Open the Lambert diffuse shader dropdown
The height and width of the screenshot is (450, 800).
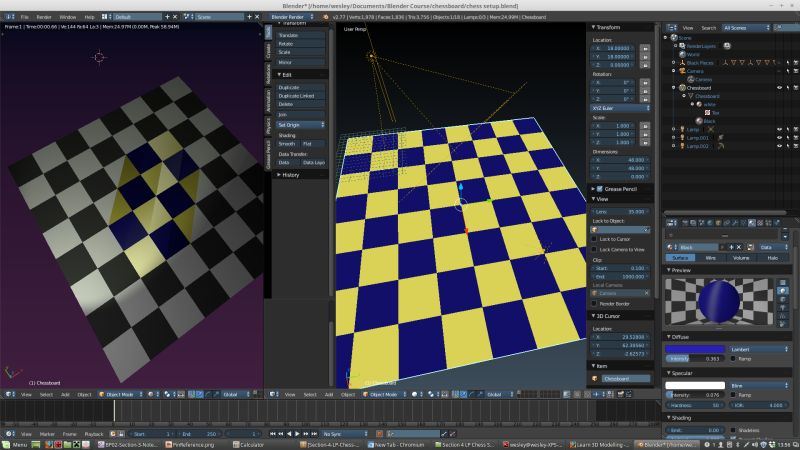[759, 349]
